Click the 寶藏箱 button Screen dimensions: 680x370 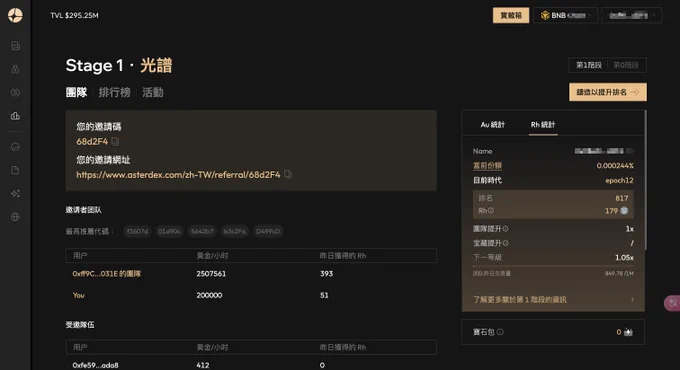511,15
